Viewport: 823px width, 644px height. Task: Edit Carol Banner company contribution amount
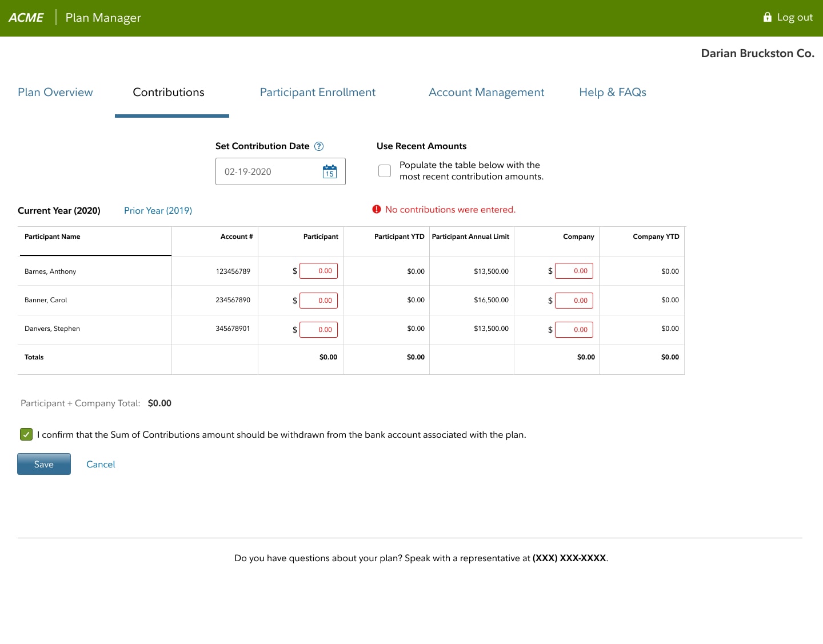point(574,301)
